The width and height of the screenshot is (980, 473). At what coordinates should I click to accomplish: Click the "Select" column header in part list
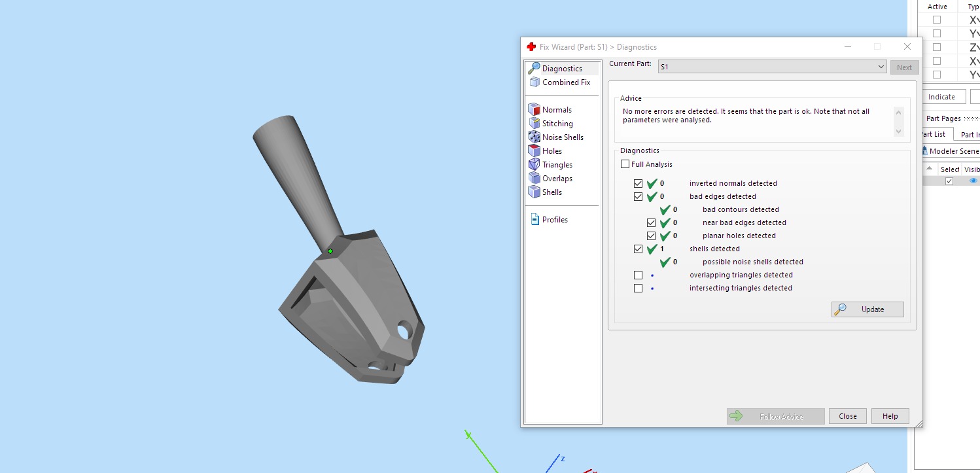[x=950, y=169]
